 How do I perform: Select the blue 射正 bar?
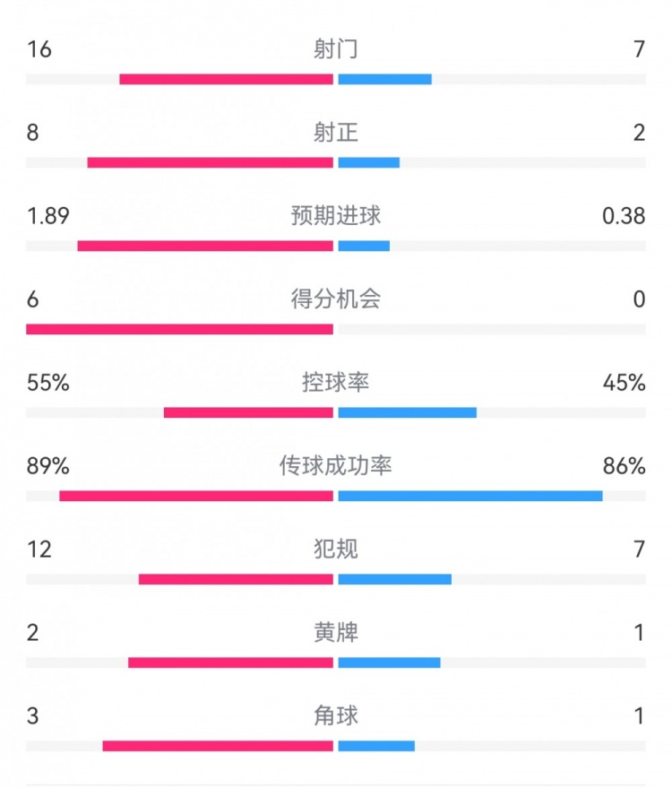click(369, 162)
